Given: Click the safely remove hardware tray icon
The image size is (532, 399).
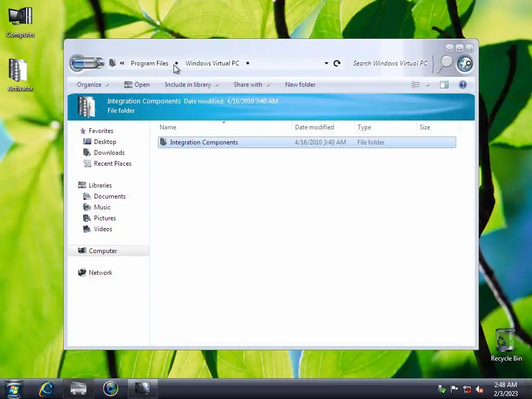Looking at the screenshot, I should click(x=442, y=389).
